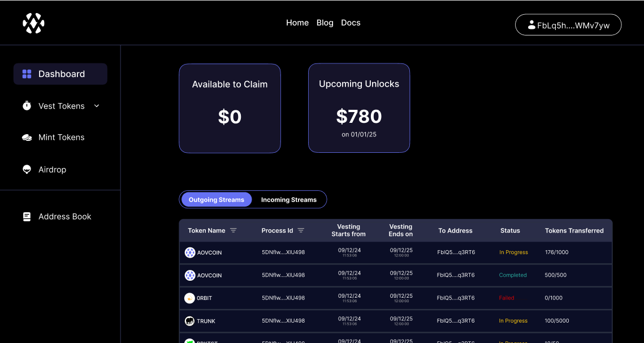Click the ORBIT token logo icon
The height and width of the screenshot is (343, 644).
coord(189,298)
